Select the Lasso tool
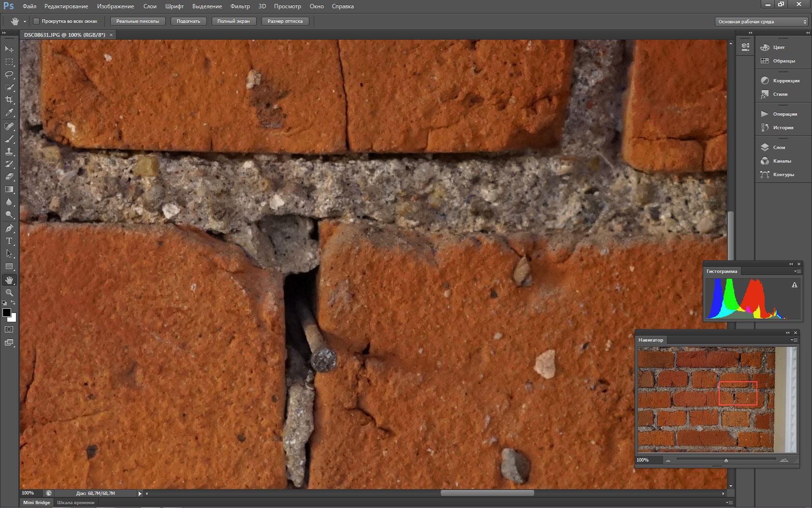Viewport: 812px width, 508px height. [x=9, y=75]
